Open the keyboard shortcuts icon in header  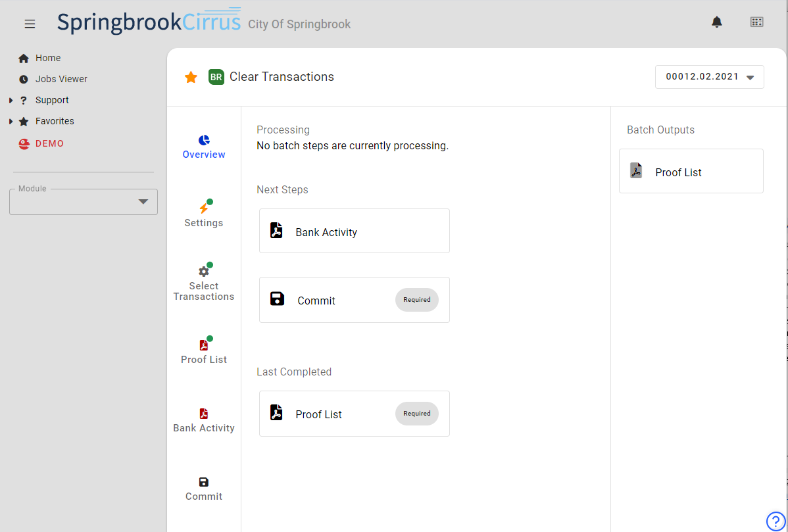coord(756,22)
